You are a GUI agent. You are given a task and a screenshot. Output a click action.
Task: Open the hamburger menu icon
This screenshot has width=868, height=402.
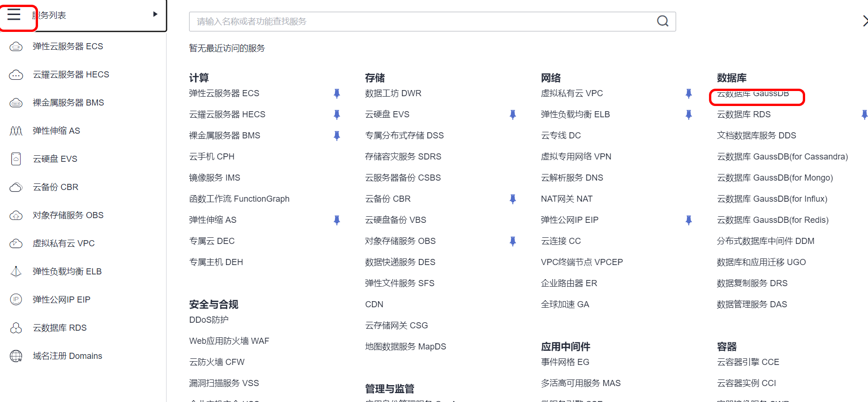point(14,15)
